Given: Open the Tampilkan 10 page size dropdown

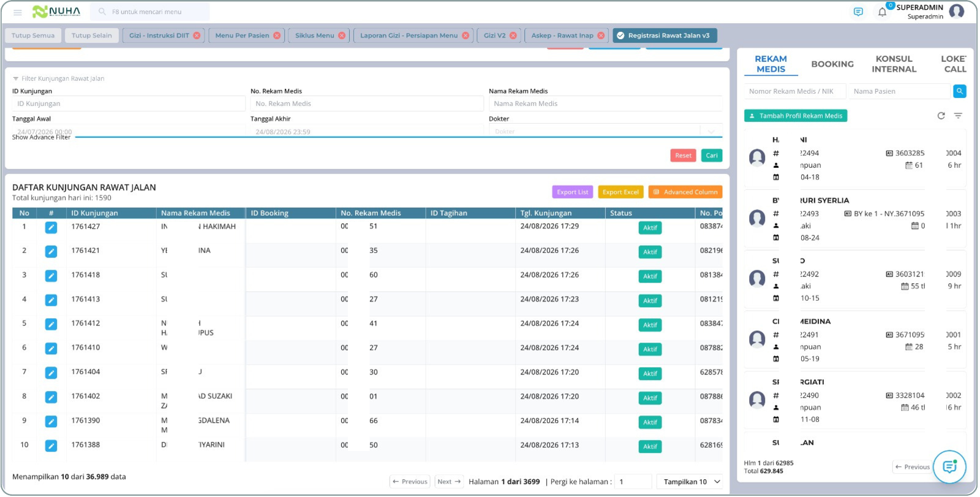Looking at the screenshot, I should pyautogui.click(x=690, y=482).
